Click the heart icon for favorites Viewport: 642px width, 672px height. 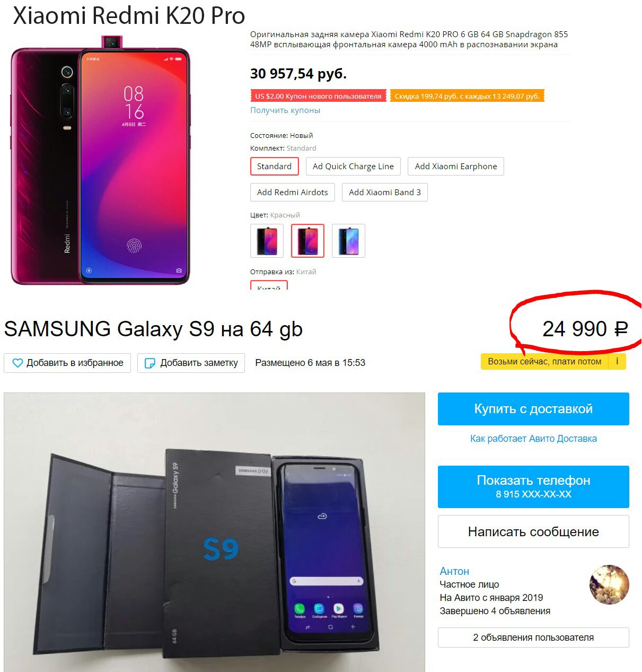[17, 363]
